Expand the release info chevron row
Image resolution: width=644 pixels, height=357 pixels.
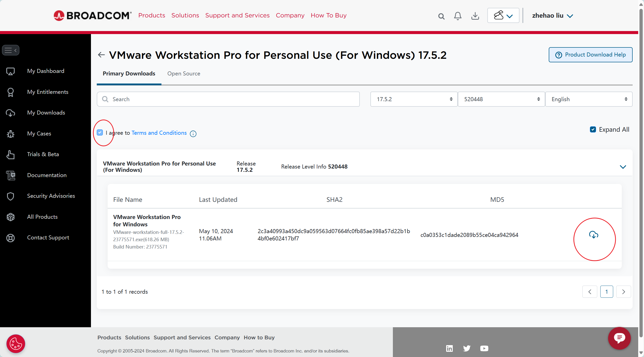[x=623, y=167]
